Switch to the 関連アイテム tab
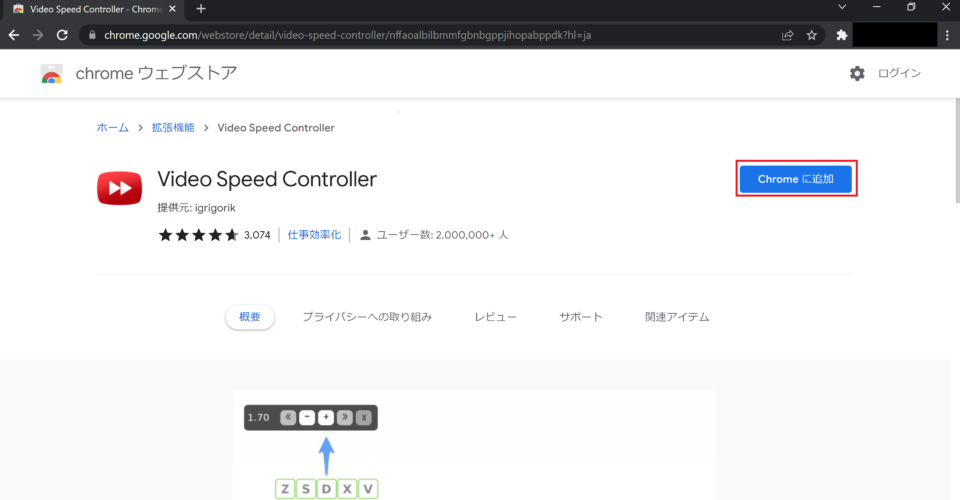 pyautogui.click(x=677, y=317)
